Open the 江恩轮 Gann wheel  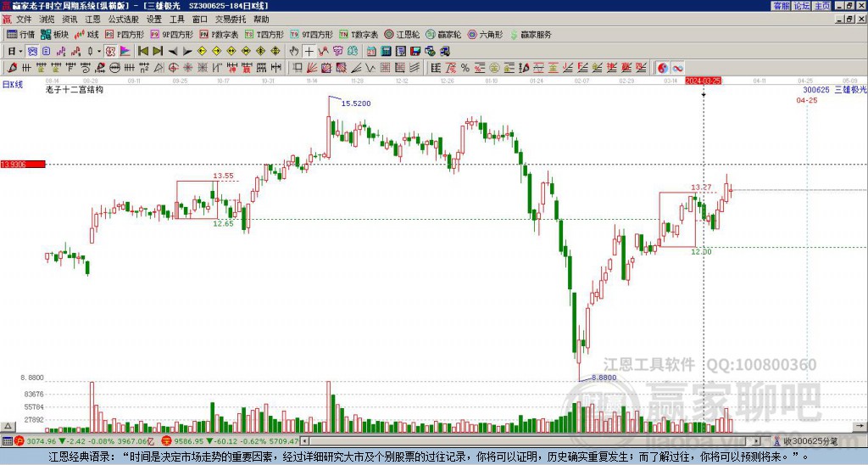pos(402,34)
